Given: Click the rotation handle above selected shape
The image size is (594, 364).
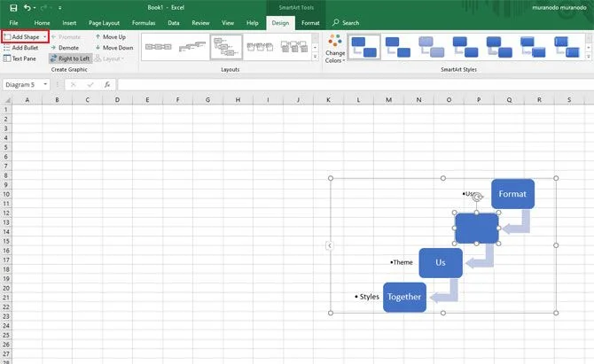Looking at the screenshot, I should (x=477, y=197).
